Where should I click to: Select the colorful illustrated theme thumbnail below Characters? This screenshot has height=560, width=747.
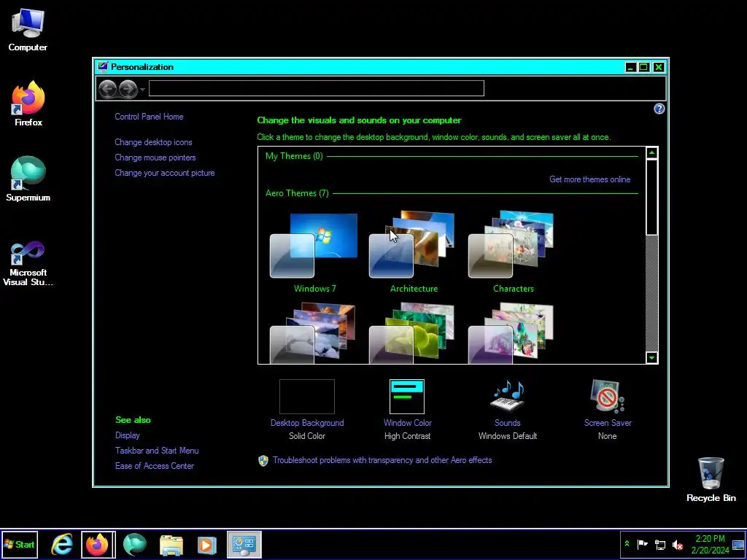point(511,333)
